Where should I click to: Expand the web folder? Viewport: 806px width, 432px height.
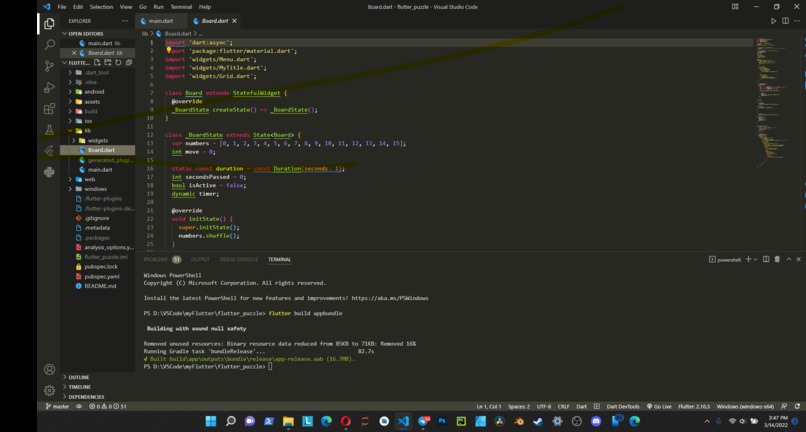point(70,179)
